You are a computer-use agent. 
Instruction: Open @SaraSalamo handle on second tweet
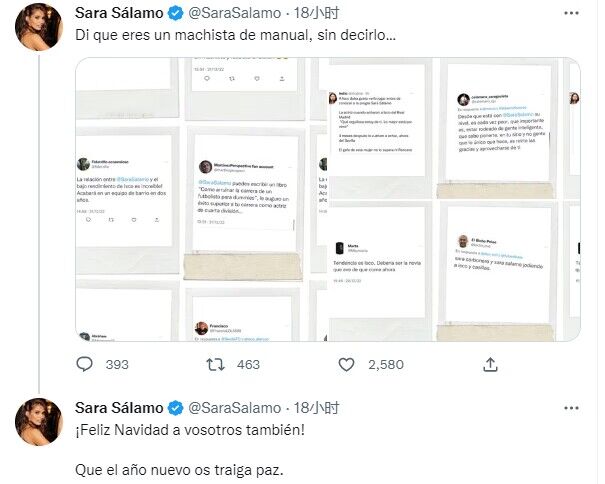235,408
